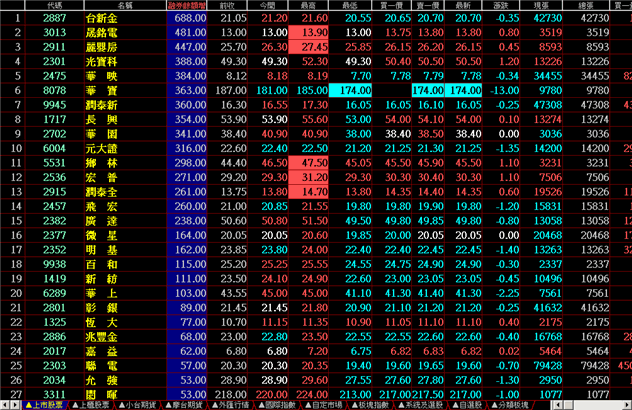Select stock code 6289

tap(54, 293)
